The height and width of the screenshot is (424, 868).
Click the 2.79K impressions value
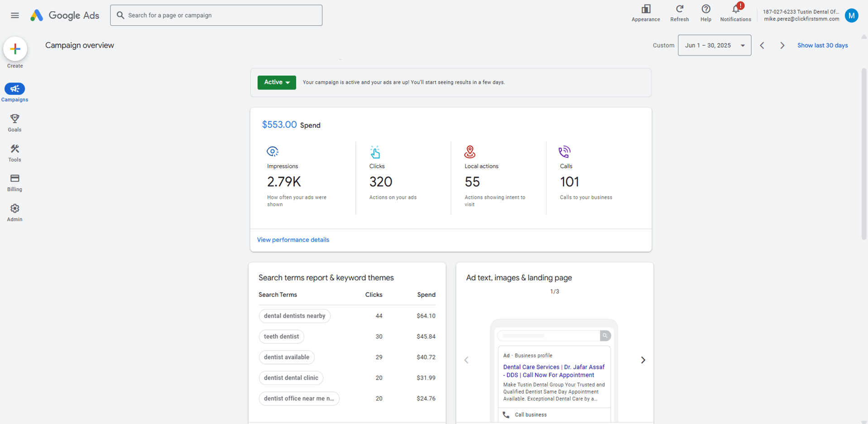[284, 182]
